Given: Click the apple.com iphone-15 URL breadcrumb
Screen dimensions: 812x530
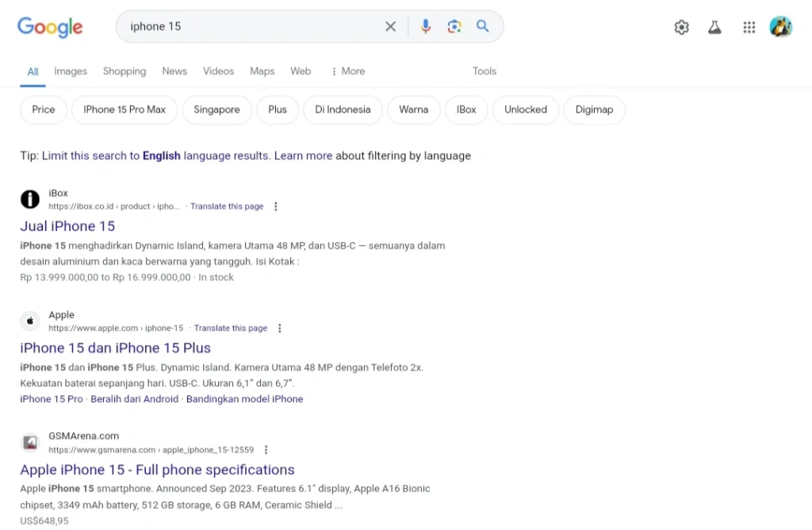Looking at the screenshot, I should click(116, 328).
